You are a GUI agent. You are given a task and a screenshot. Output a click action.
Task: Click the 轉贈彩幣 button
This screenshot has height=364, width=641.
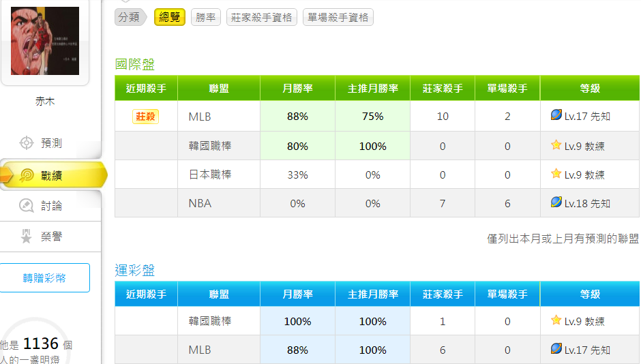click(44, 278)
